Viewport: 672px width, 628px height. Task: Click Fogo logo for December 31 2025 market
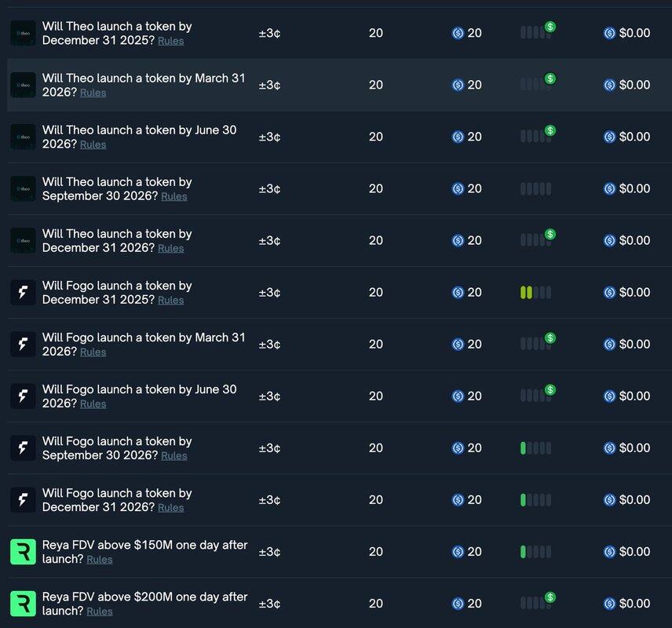(23, 292)
